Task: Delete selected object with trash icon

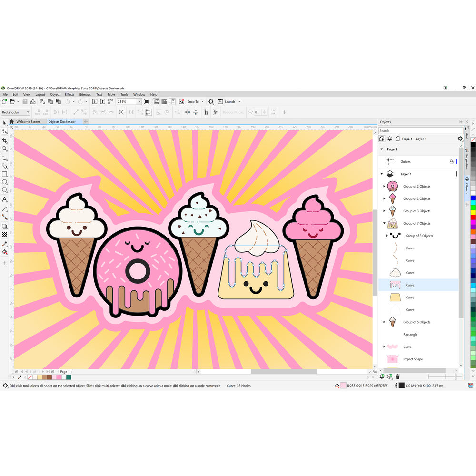Action: click(398, 377)
